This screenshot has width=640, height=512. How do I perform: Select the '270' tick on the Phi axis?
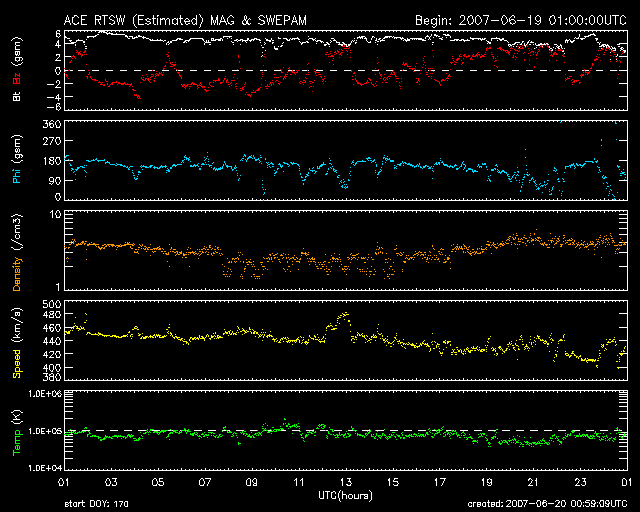click(x=52, y=141)
